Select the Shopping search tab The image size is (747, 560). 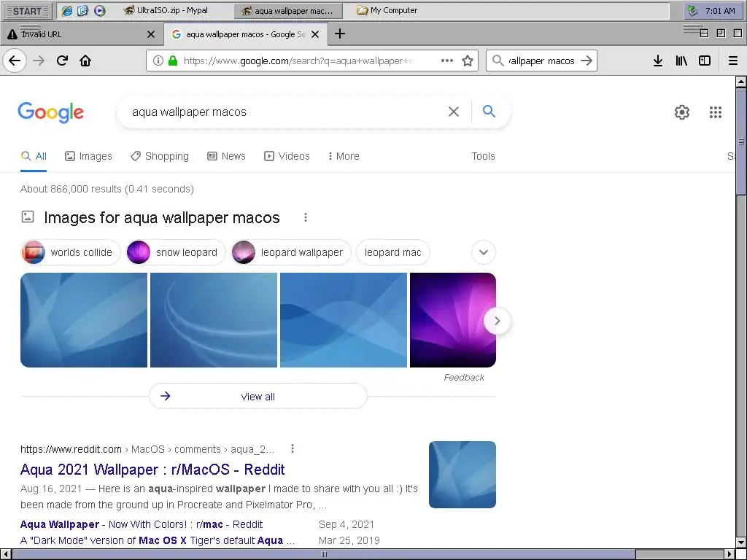point(160,156)
